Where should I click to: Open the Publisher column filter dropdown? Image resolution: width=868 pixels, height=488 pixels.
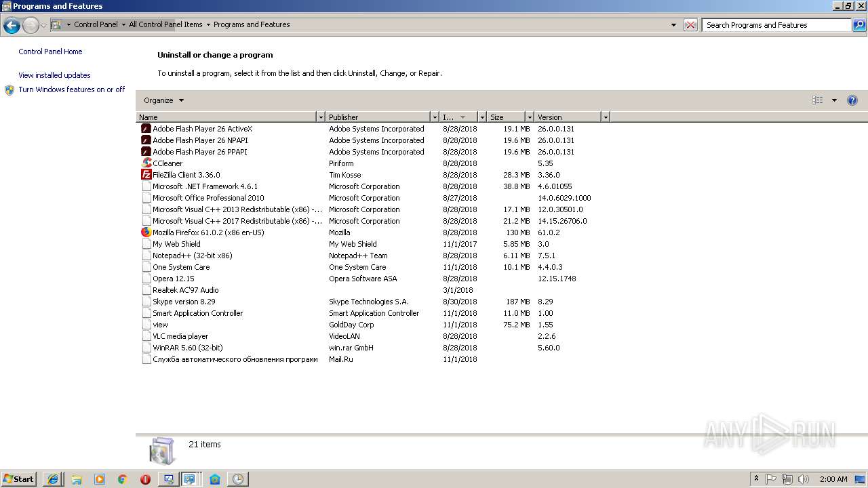coord(435,117)
